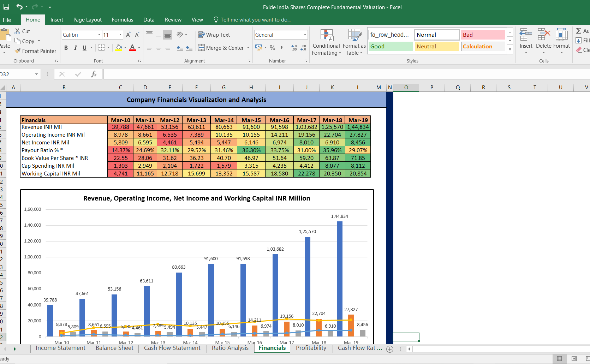Viewport: 590px width, 364px height.
Task: Click the Bottom Align icon
Action: [x=168, y=34]
